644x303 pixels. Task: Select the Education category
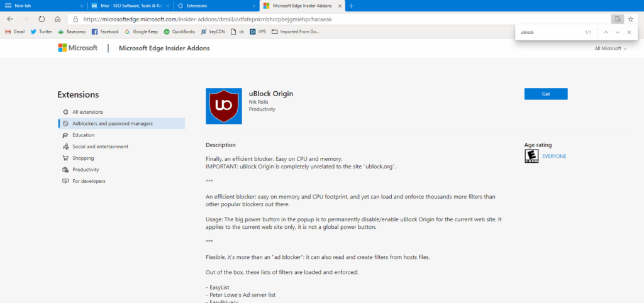pos(84,135)
